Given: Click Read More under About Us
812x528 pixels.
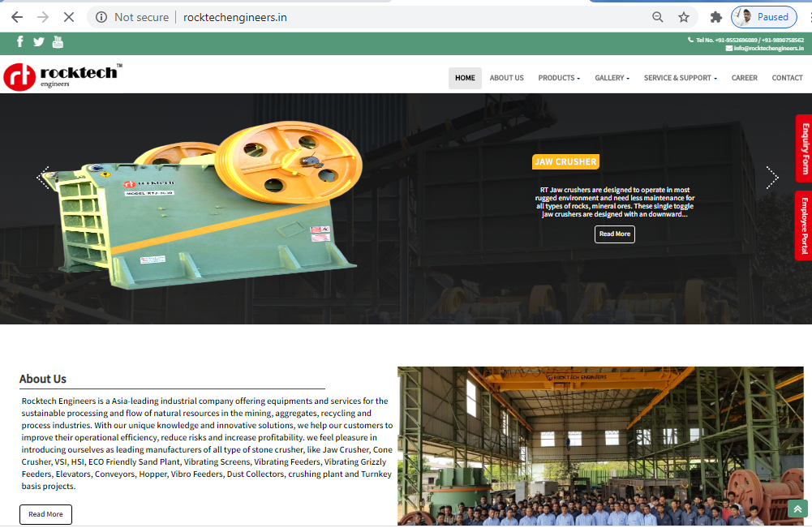Looking at the screenshot, I should click(45, 514).
